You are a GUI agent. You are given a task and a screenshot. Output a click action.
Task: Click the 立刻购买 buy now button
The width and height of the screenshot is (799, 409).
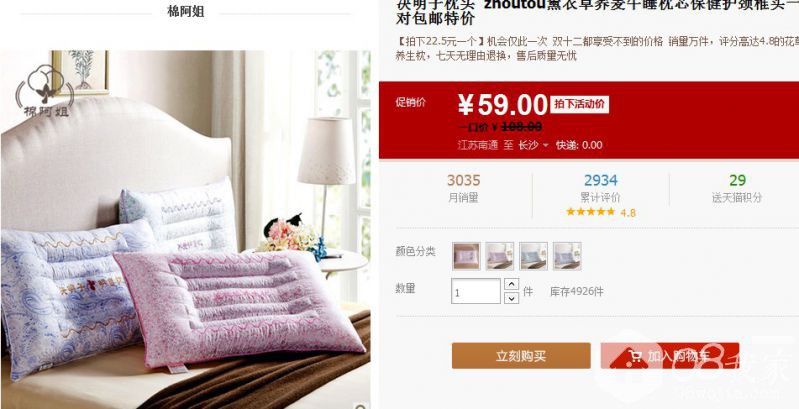(521, 356)
